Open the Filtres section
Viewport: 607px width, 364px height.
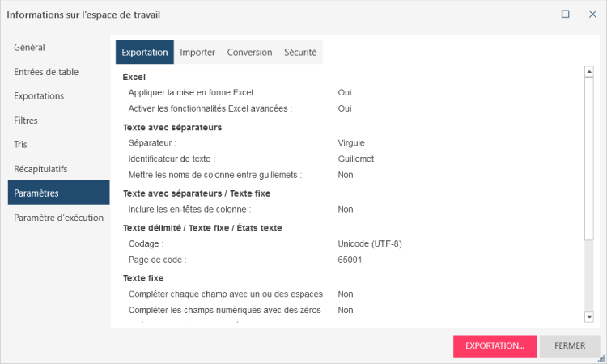click(x=26, y=121)
